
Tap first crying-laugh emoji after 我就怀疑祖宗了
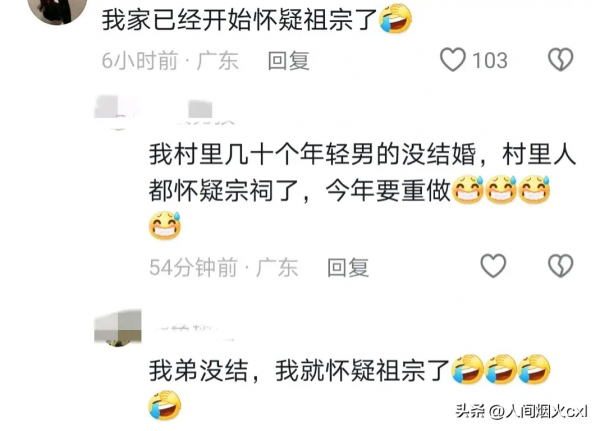coord(467,369)
